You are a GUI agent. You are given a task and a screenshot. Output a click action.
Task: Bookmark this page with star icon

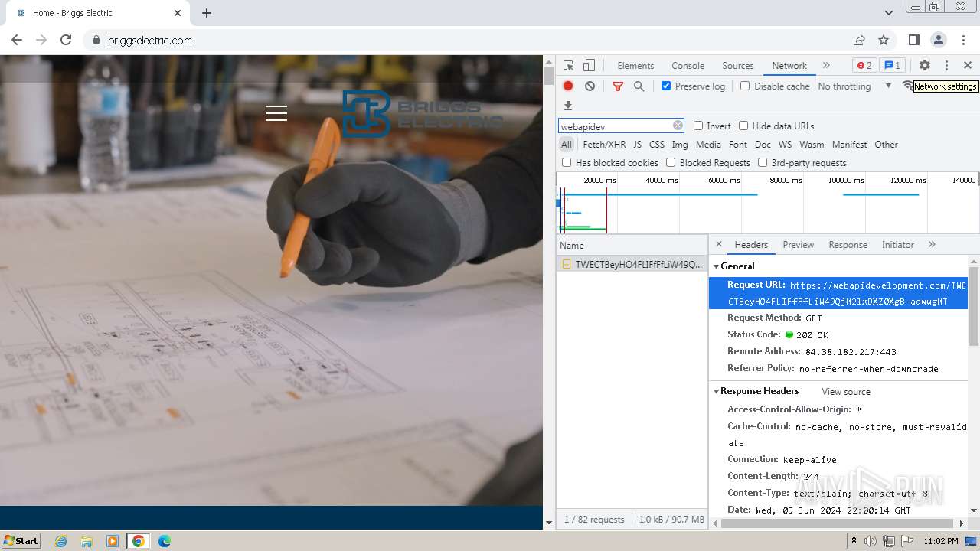pyautogui.click(x=884, y=40)
